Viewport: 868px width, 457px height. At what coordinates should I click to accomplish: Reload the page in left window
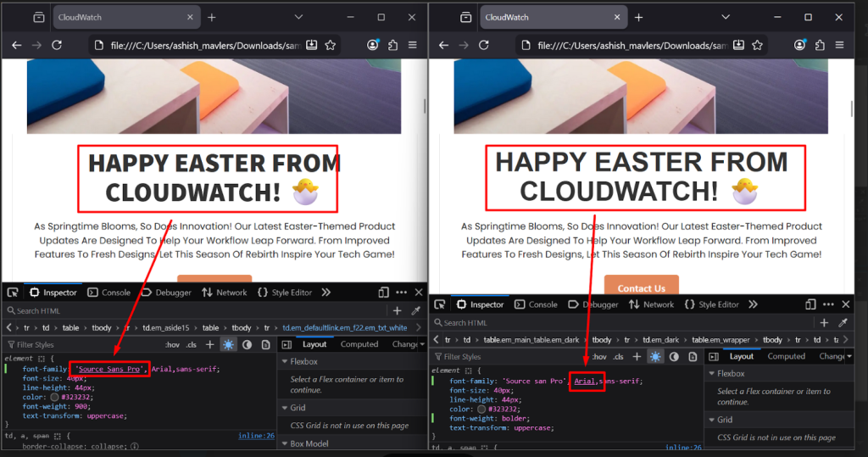57,45
